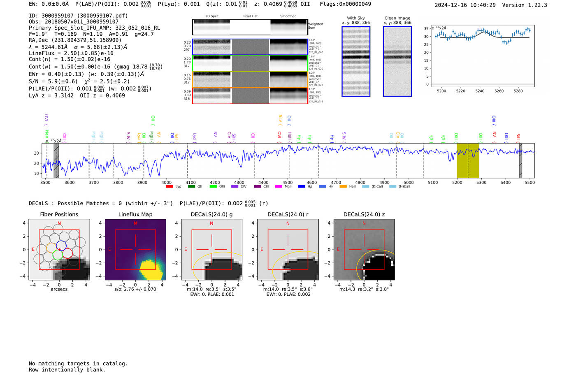Open the Lineflux Map panel
Screen dimensions: 576x392
135,250
